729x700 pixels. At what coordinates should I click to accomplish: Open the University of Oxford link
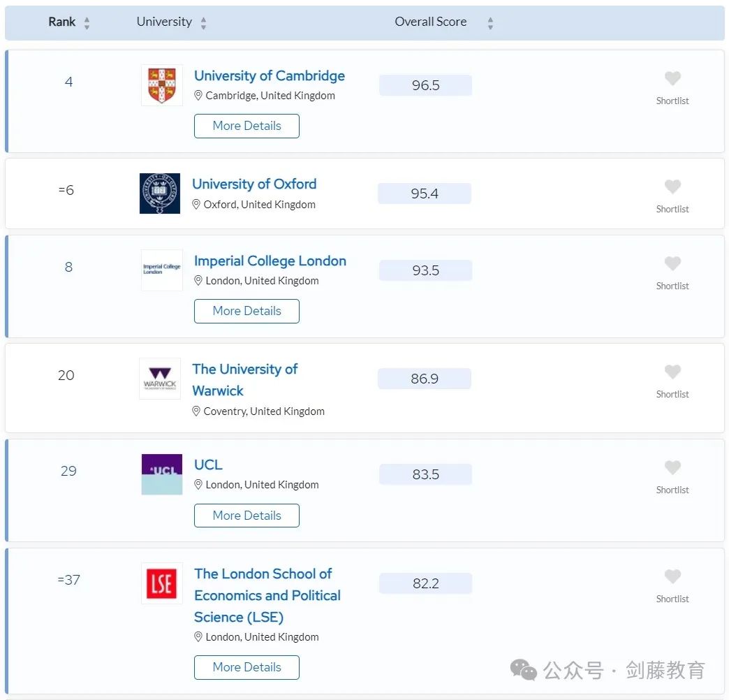pyautogui.click(x=254, y=184)
